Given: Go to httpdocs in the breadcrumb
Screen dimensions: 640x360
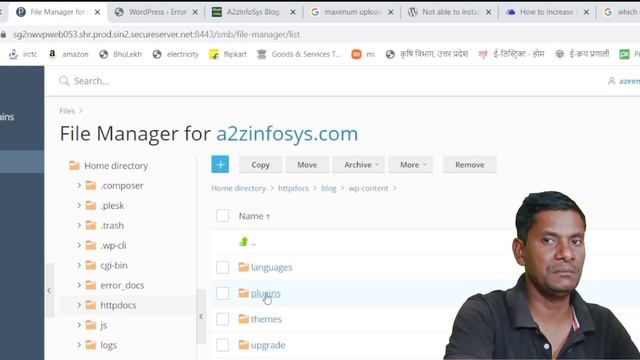Looking at the screenshot, I should click(x=293, y=188).
